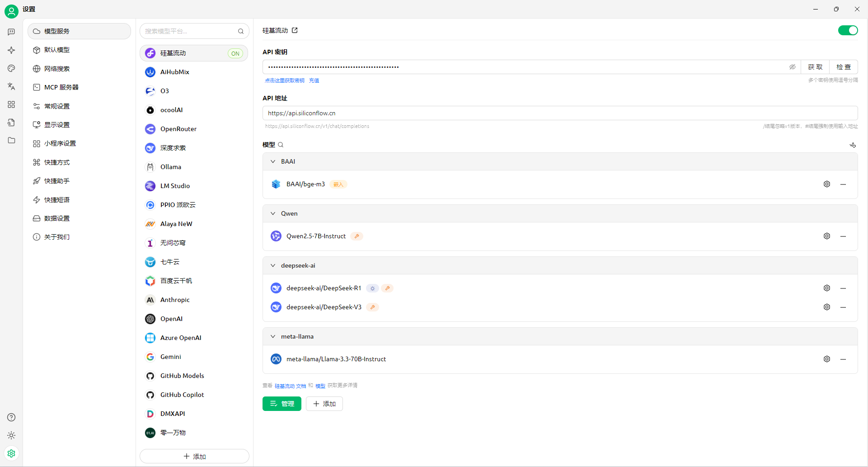Click the 检查 API key check button
868x467 pixels.
pos(843,67)
